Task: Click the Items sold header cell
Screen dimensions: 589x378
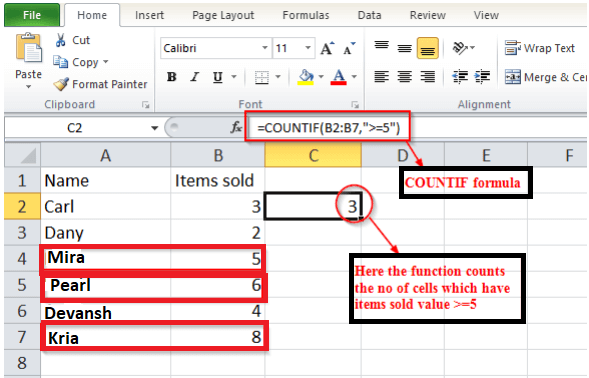Action: (218, 180)
